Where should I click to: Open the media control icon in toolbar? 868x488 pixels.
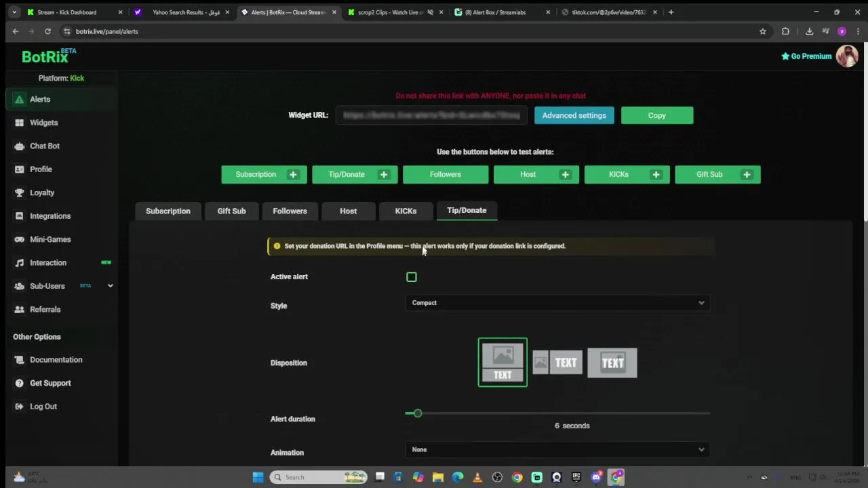pyautogui.click(x=825, y=31)
